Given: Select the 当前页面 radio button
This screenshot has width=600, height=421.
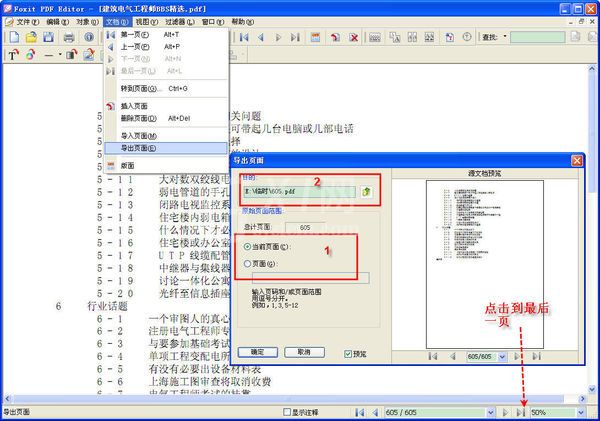Looking at the screenshot, I should pyautogui.click(x=247, y=247).
